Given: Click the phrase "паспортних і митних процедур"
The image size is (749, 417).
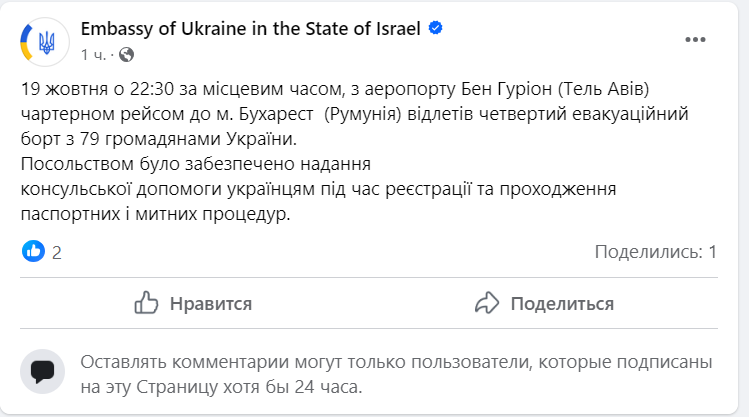Looking at the screenshot, I should tap(154, 213).
